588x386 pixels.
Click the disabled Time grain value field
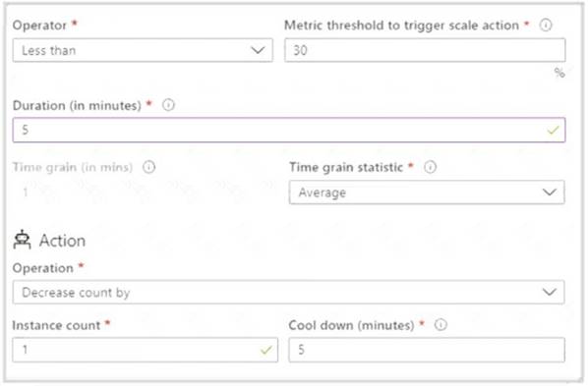click(145, 193)
